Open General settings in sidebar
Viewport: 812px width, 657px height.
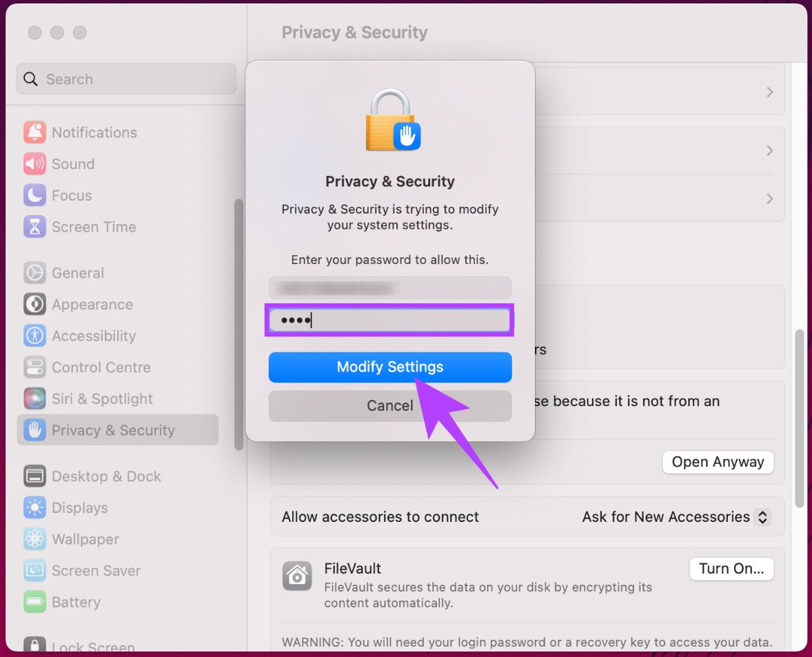pos(77,273)
